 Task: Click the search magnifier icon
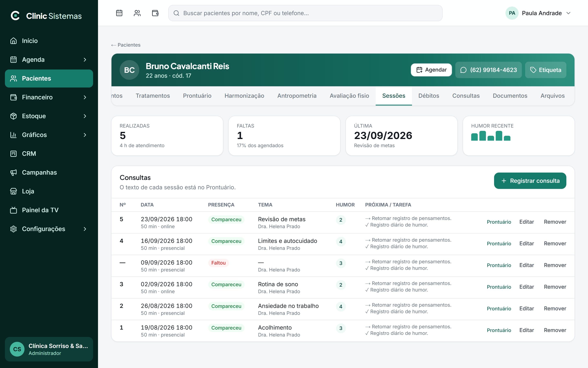point(176,13)
